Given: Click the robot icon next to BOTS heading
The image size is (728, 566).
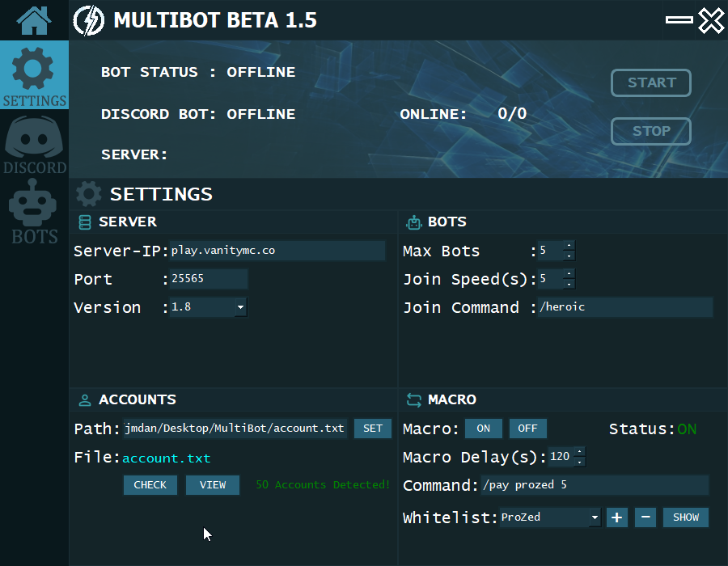Looking at the screenshot, I should [413, 222].
